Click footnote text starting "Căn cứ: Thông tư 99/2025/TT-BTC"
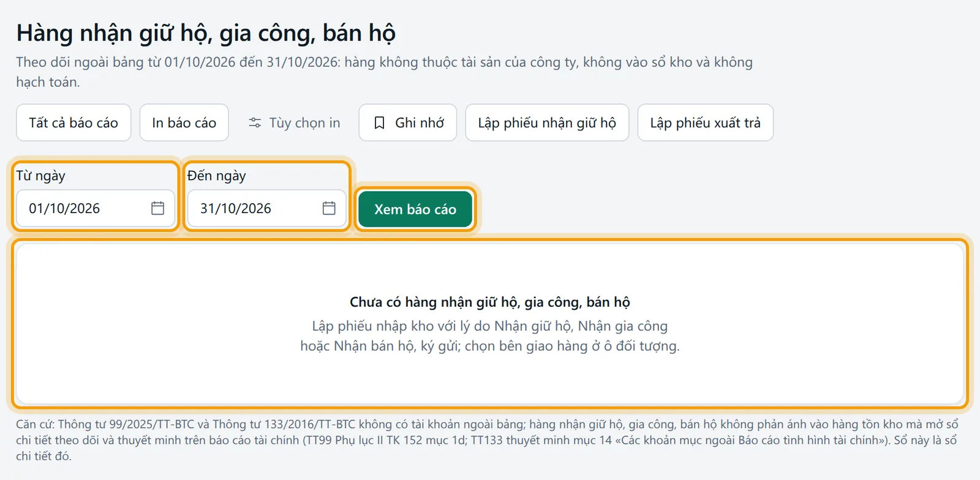Screen dimensions: 980x480 488,440
